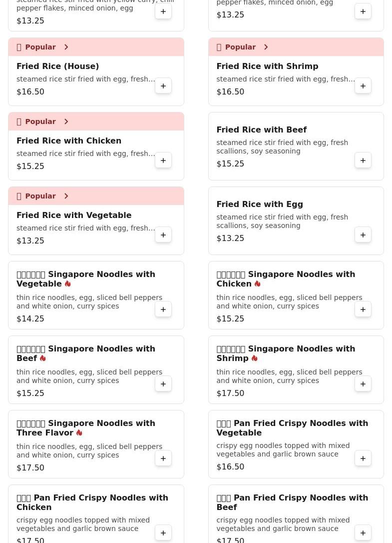Add Singapore Noodles with Three Flavor
This screenshot has height=543, width=392.
tap(163, 458)
